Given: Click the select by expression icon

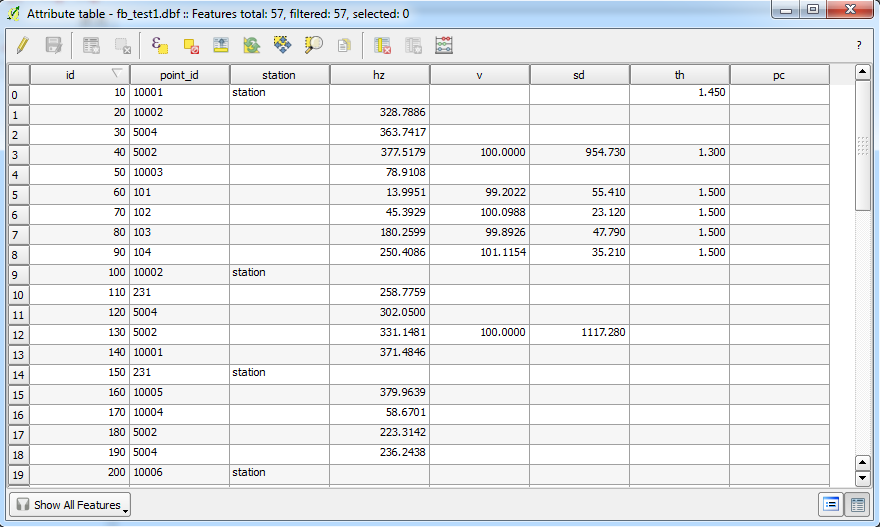Looking at the screenshot, I should [159, 45].
